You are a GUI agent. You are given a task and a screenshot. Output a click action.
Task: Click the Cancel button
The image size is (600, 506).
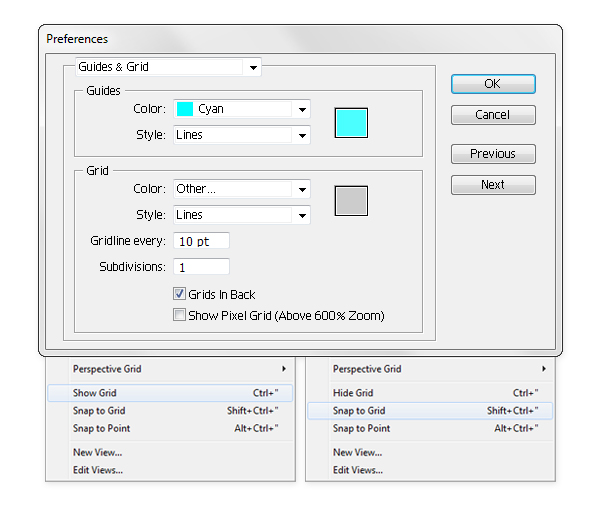pos(493,115)
